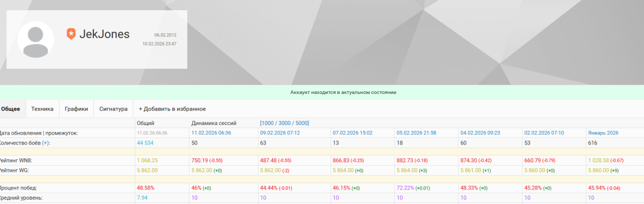Click January WN8 value 1 028.58
The width and height of the screenshot is (644, 204).
coord(599,160)
